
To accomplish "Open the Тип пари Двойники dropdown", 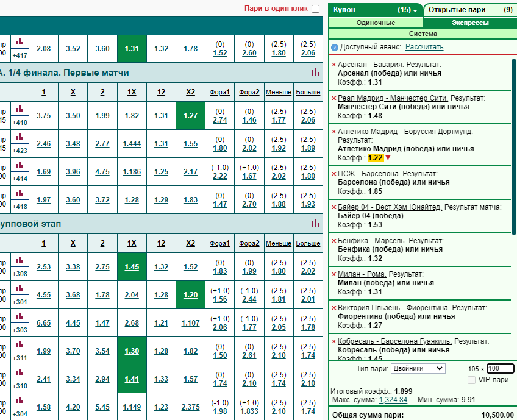I will click(x=418, y=369).
